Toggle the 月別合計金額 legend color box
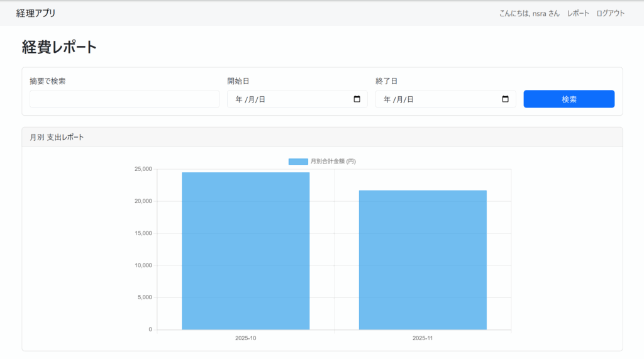 pos(298,162)
